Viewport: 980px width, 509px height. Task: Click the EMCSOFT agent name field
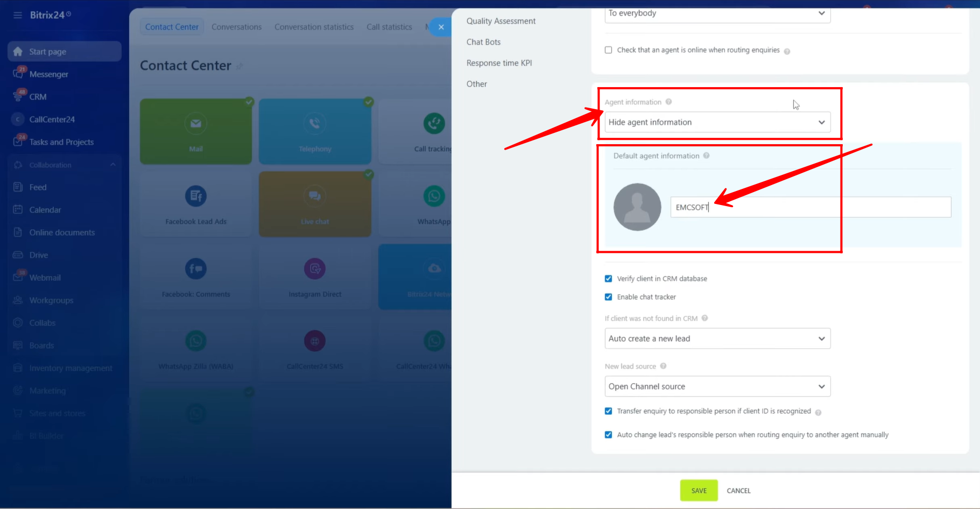click(x=810, y=207)
